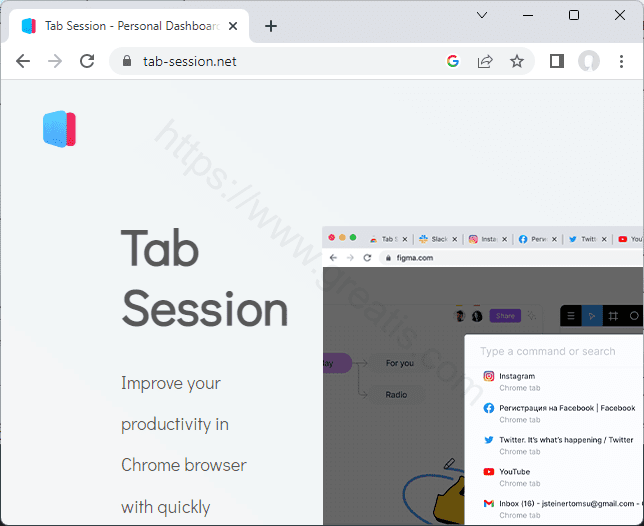
Task: Bookmark this page with star icon
Action: (x=517, y=61)
